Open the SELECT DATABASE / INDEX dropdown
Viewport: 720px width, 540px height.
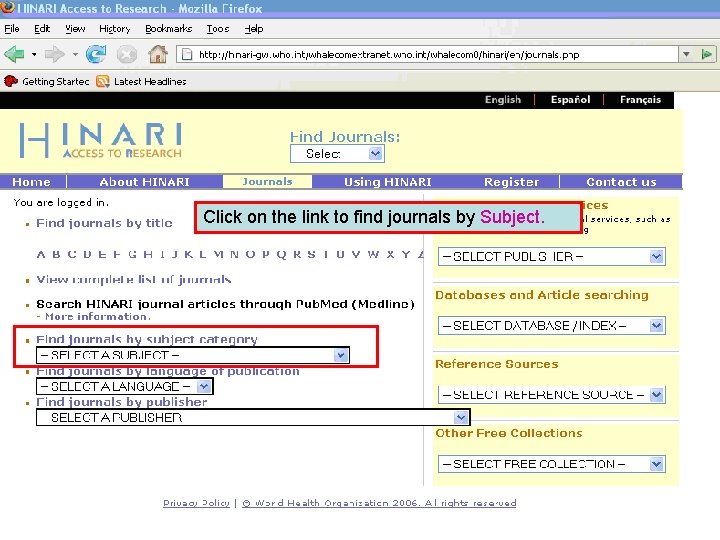(x=551, y=326)
